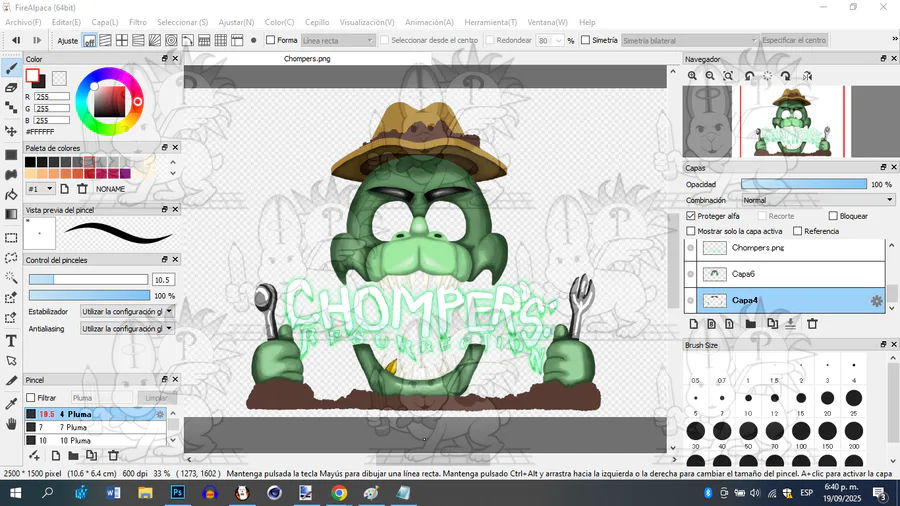Select the Magic Wand tool

pos(11,277)
